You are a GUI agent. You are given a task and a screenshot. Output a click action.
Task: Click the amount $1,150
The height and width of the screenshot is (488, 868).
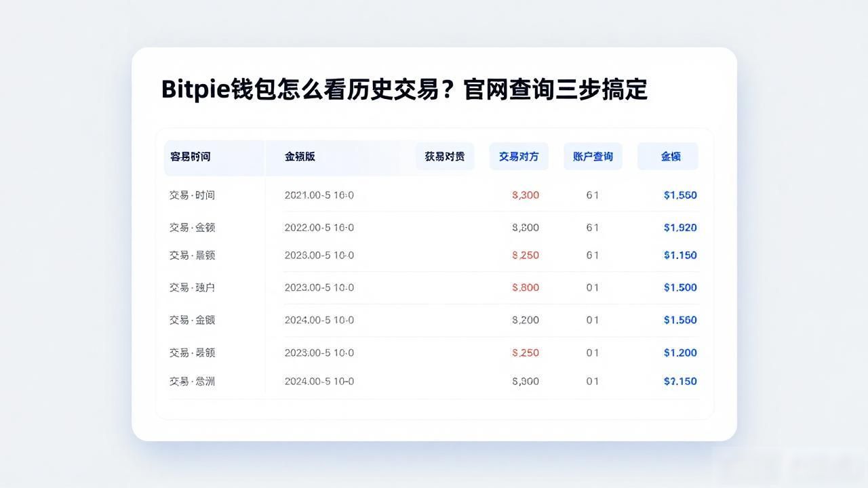(x=680, y=256)
